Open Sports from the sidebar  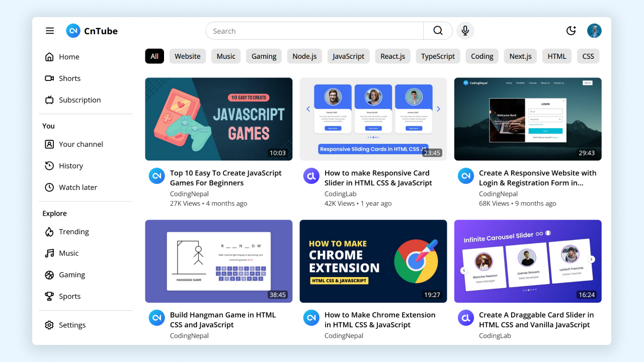pyautogui.click(x=69, y=296)
